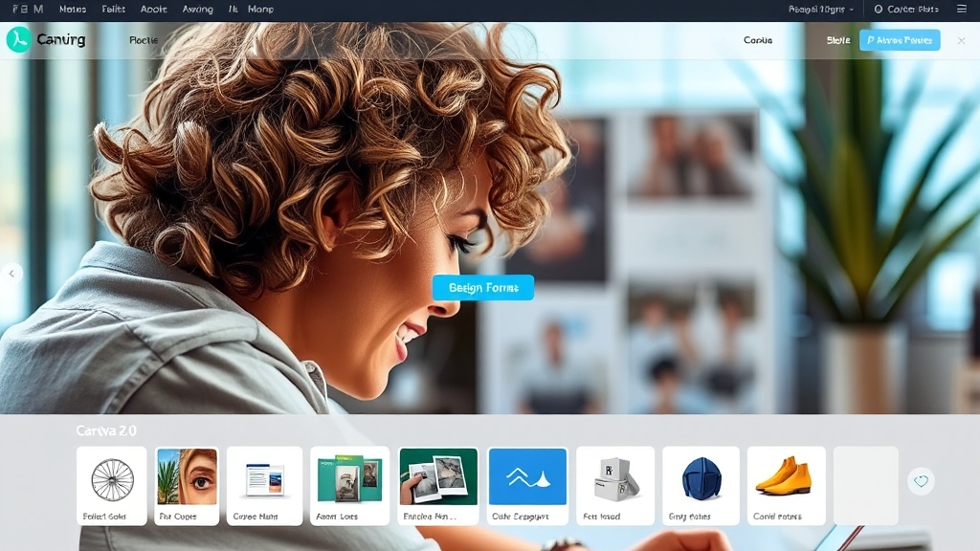Viewport: 980px width, 551px height.
Task: Close the header banner with the X
Action: point(961,40)
